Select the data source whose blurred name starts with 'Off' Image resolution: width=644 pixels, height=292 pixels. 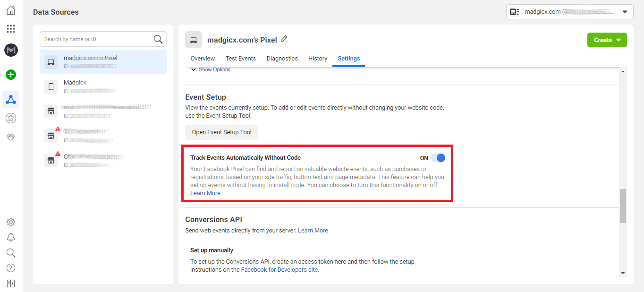click(103, 160)
